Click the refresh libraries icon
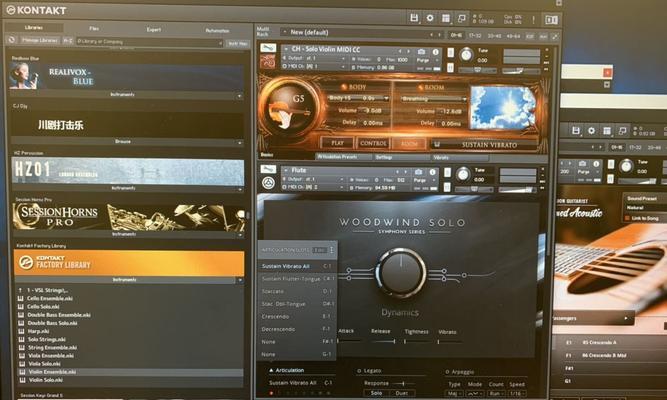 (11, 40)
